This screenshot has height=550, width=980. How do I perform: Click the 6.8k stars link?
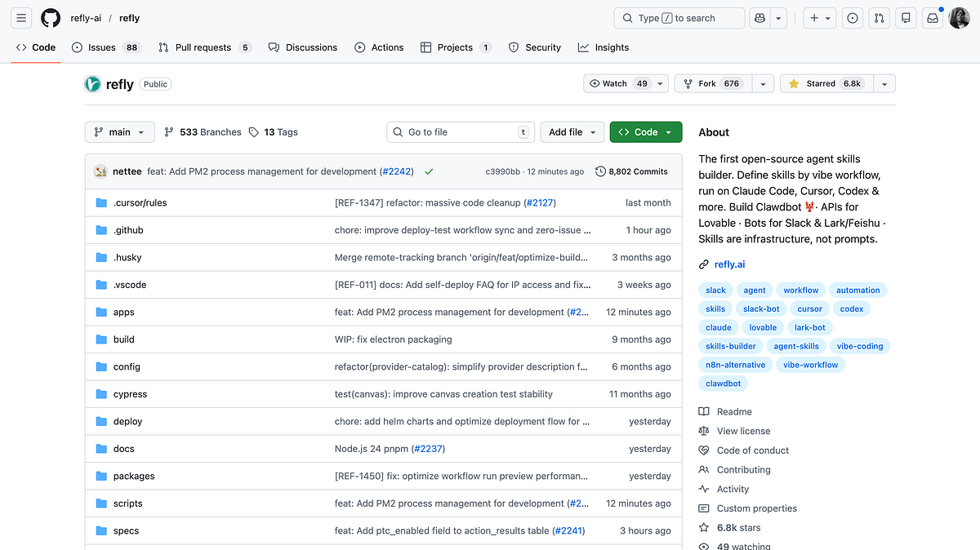pyautogui.click(x=738, y=527)
